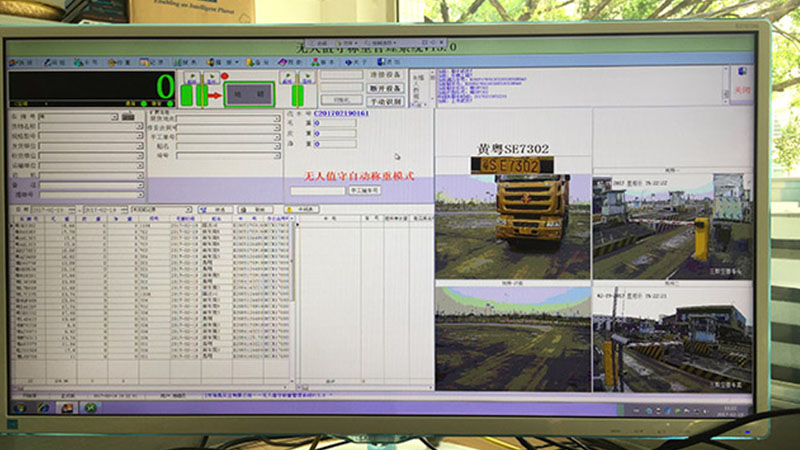
Task: Click end date stepper above records table
Action: pos(124,210)
